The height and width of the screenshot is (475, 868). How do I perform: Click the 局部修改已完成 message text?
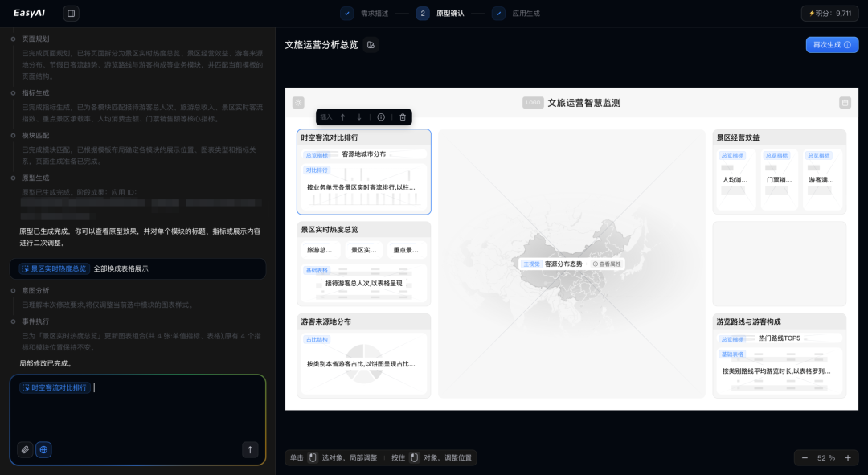pyautogui.click(x=46, y=363)
